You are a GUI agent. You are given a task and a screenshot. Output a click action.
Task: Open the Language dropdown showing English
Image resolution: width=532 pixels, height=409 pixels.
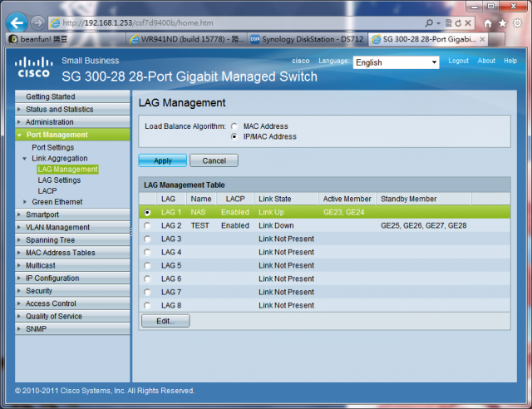coord(396,62)
